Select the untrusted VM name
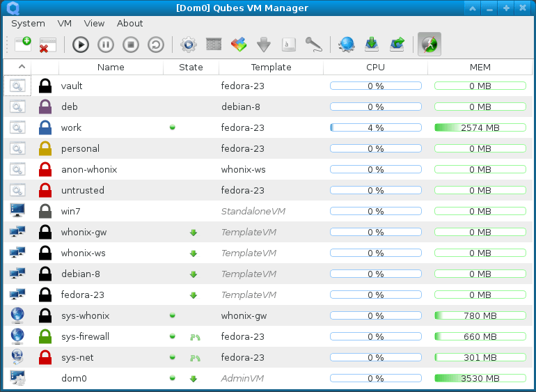Viewport: 536px width, 392px height. 83,190
